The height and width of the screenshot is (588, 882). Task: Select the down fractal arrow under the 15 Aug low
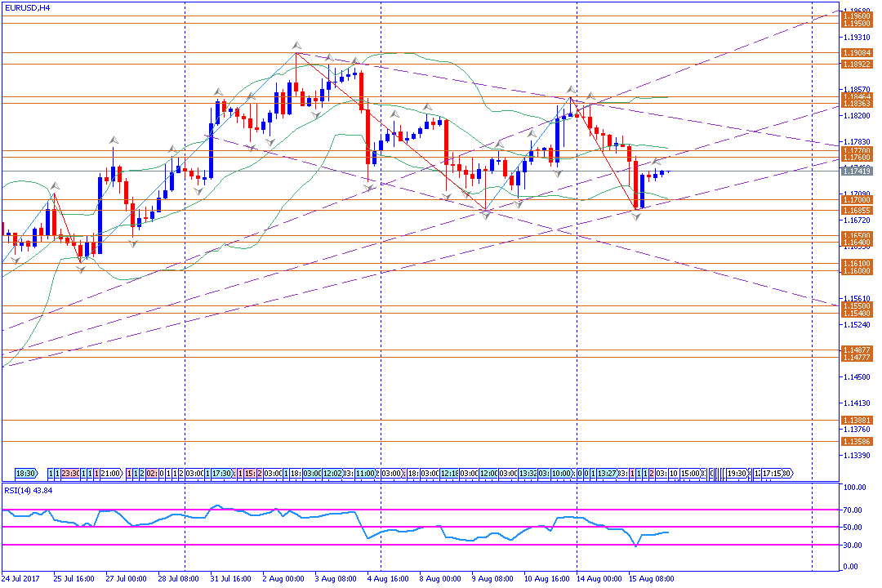[636, 216]
